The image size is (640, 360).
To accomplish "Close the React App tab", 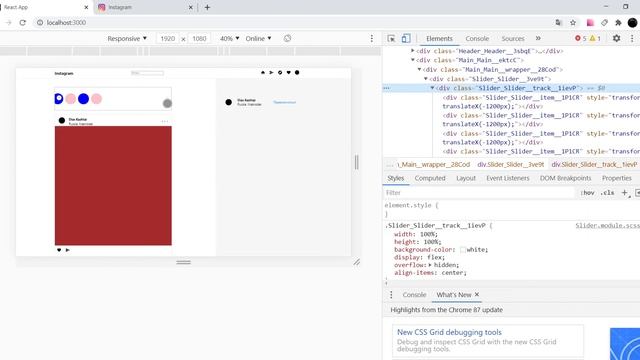I will pyautogui.click(x=86, y=7).
